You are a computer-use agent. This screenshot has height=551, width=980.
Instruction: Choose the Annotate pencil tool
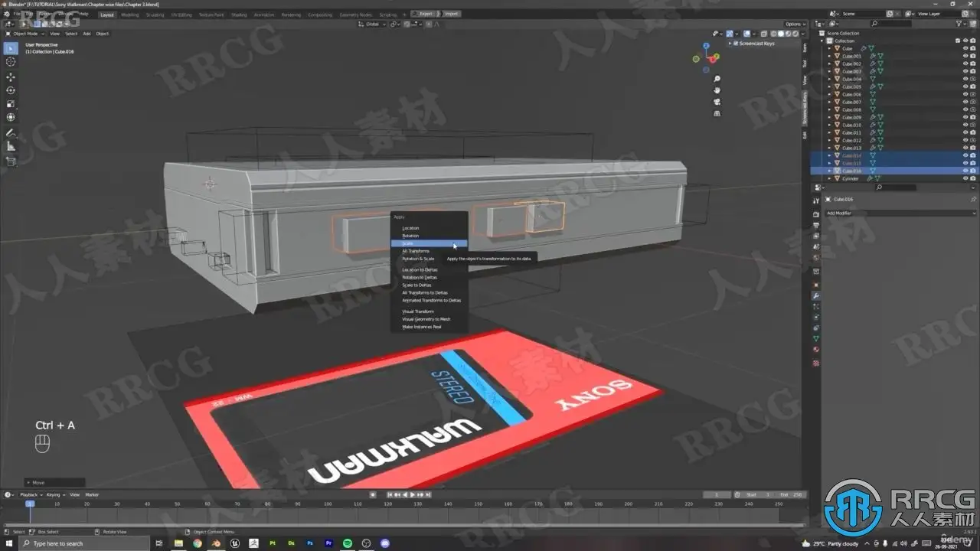(x=11, y=133)
